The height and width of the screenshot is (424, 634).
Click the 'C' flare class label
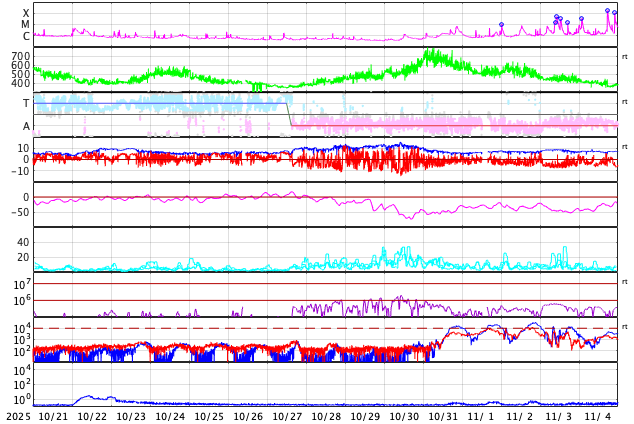click(x=26, y=36)
